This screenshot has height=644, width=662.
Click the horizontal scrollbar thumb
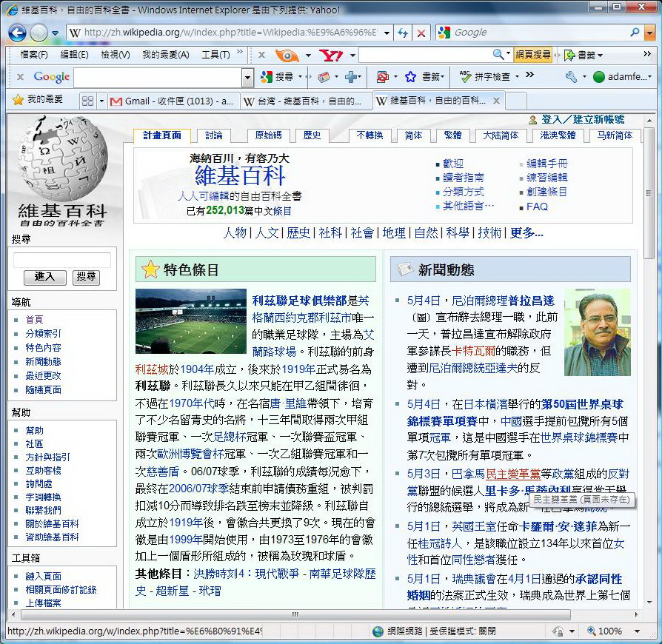295,614
